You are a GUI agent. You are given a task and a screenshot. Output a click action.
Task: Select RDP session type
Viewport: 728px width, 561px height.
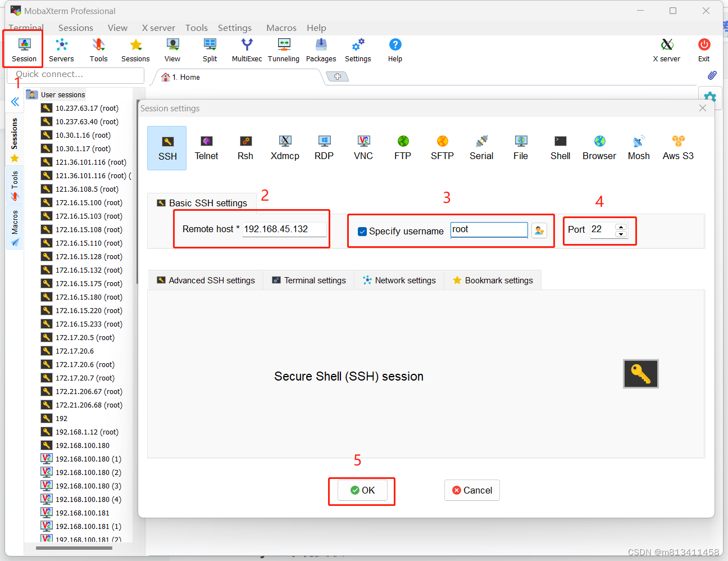(x=324, y=148)
